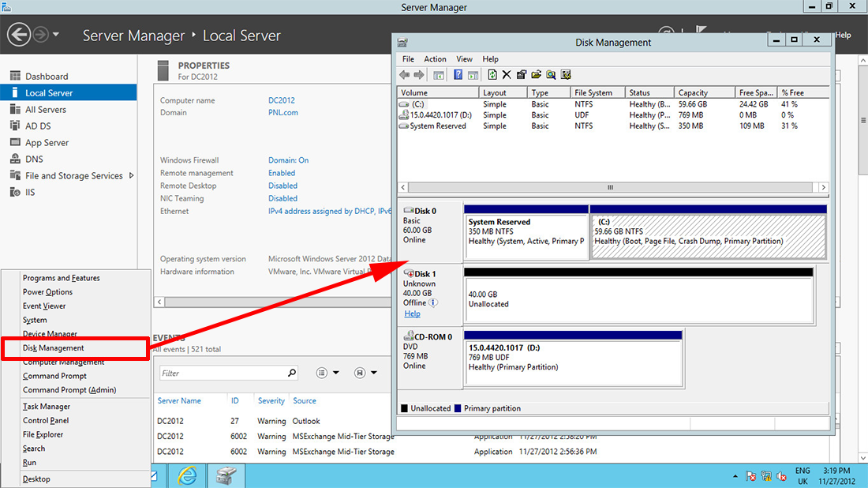Click the volume list horizontal scrollbar thumb
The image size is (868, 488).
point(610,187)
